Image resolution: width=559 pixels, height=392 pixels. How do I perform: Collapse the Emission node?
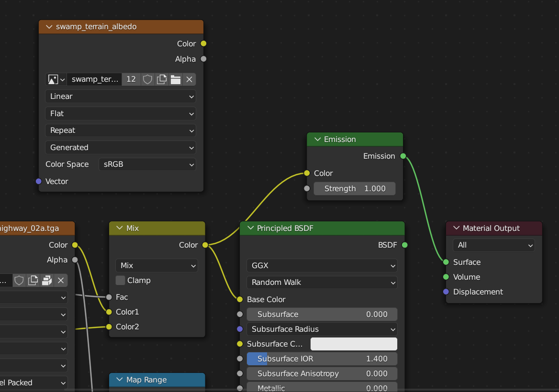[x=317, y=139]
